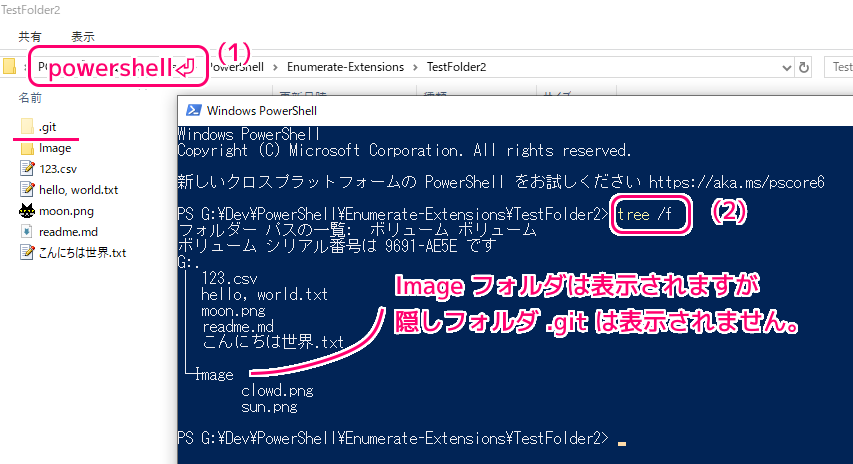Click the 123.csv file icon
The width and height of the screenshot is (853, 464).
(27, 168)
